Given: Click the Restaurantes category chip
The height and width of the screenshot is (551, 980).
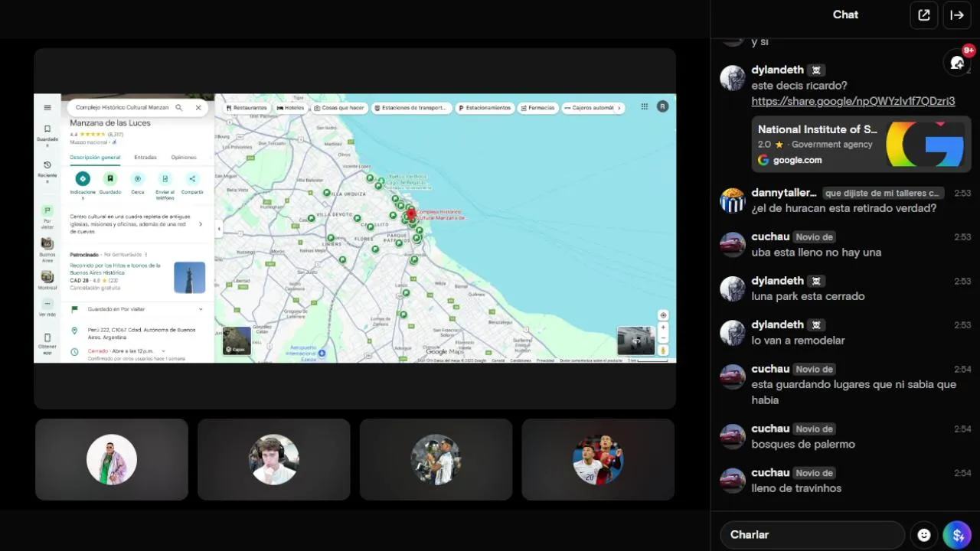Looking at the screenshot, I should (247, 108).
